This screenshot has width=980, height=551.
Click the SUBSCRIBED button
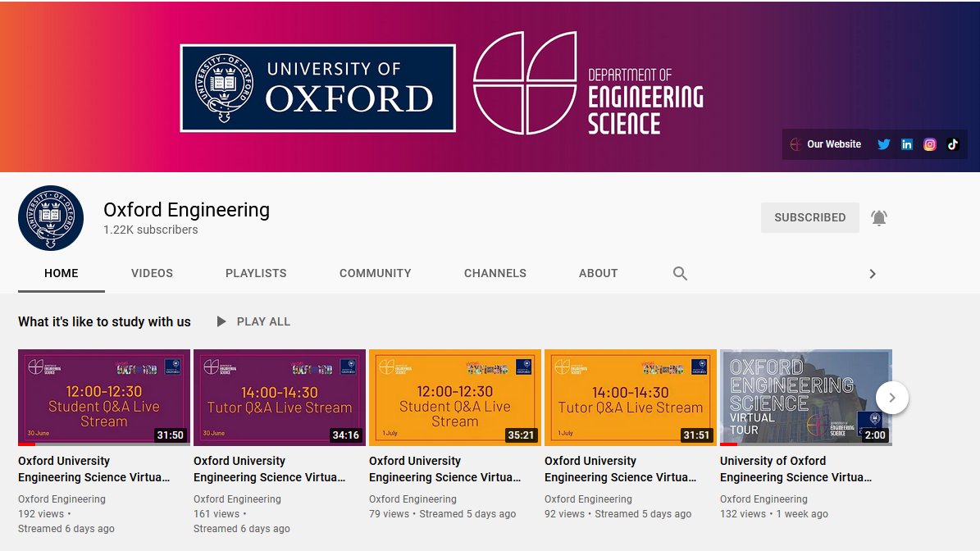810,217
